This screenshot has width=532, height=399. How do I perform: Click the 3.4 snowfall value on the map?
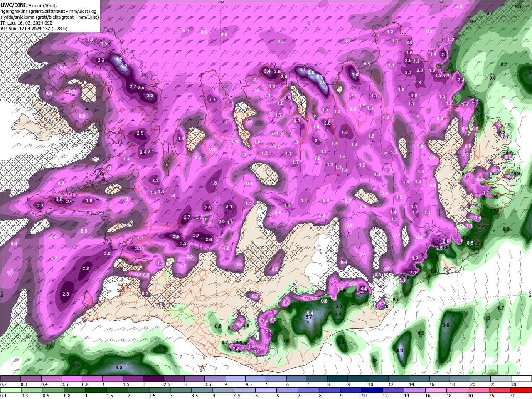267,71
